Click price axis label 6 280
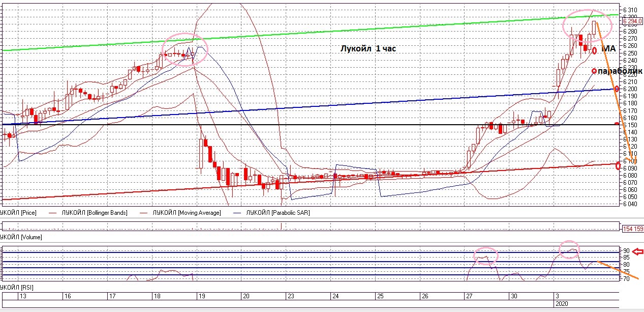644x312 pixels. [x=630, y=32]
